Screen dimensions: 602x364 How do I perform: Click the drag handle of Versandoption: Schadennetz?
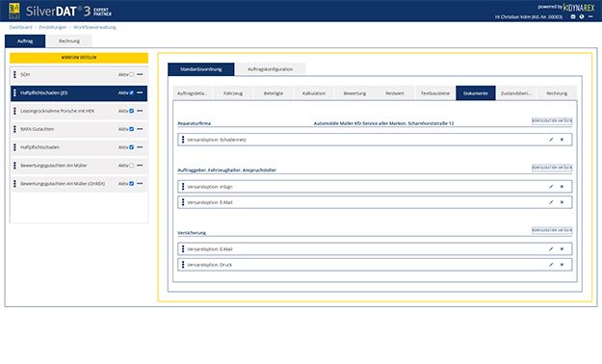pos(183,140)
